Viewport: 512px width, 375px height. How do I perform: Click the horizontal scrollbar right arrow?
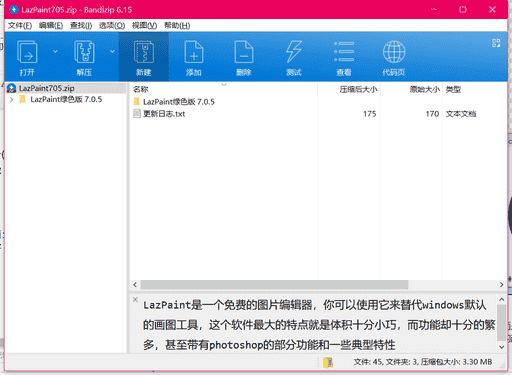[x=502, y=285]
